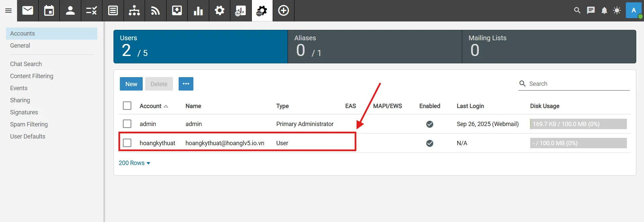Viewport: 644px width, 222px height.
Task: Switch to the Mailing Lists tab
Action: 549,47
